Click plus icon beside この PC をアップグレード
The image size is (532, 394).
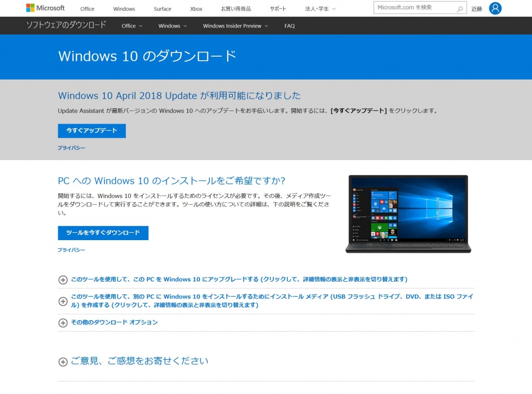(63, 280)
